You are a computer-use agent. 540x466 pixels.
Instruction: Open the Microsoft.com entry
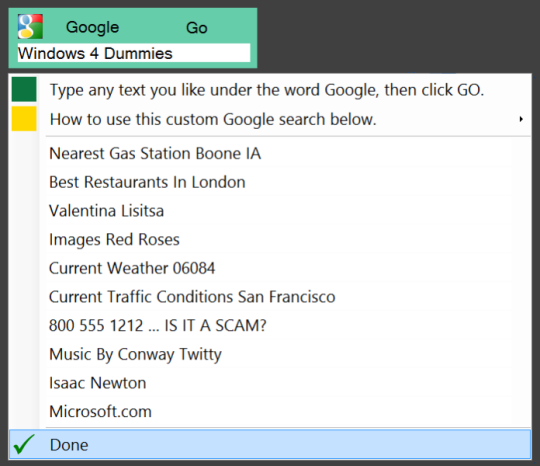click(270, 411)
